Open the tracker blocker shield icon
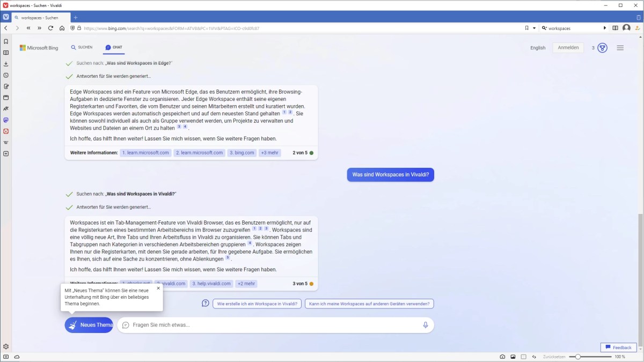644x362 pixels. coord(73,28)
